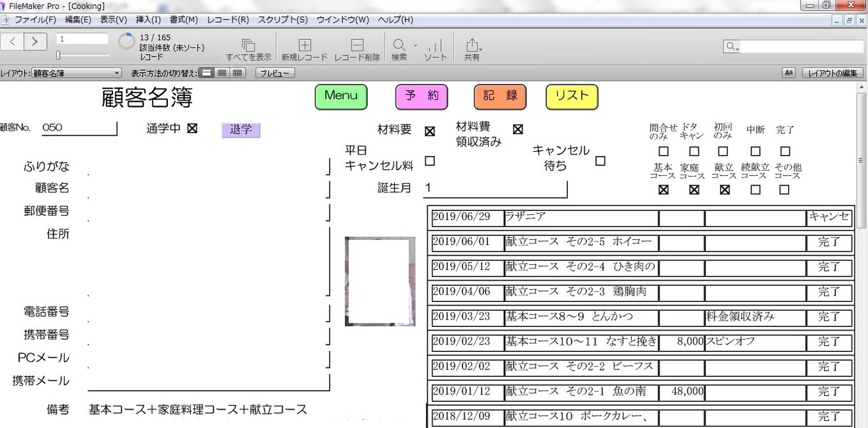Viewport: 868px width, 428px height.
Task: Check the 中断 checkbox
Action: pyautogui.click(x=756, y=151)
